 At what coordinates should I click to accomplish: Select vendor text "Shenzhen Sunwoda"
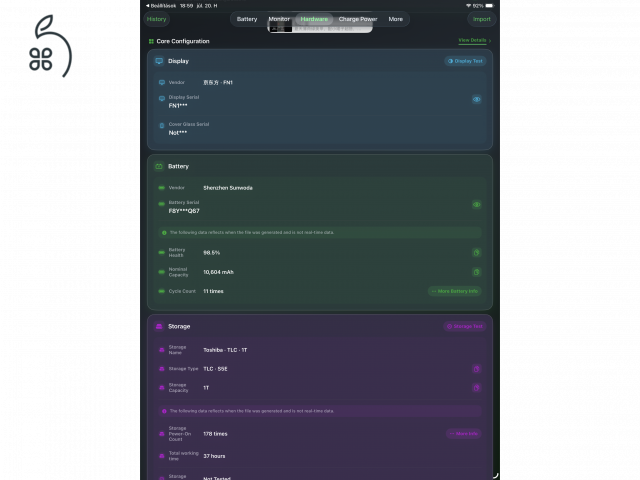tap(228, 188)
